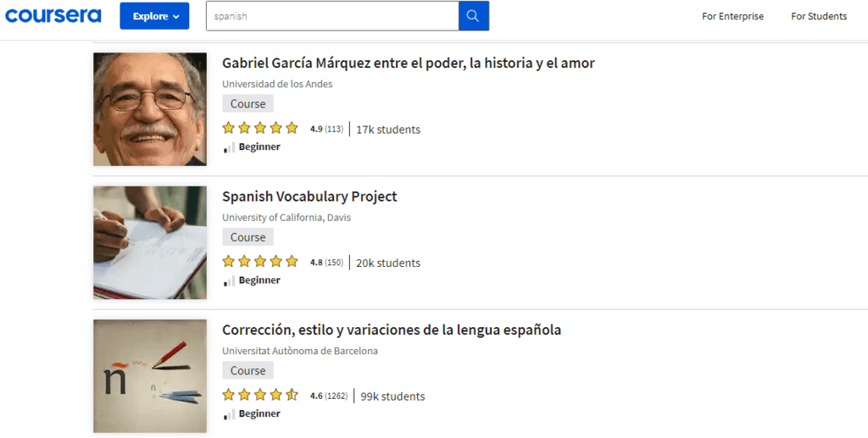Screen dimensions: 868x438
Task: Click star rating of Corrección, estilo course
Action: coord(260,396)
